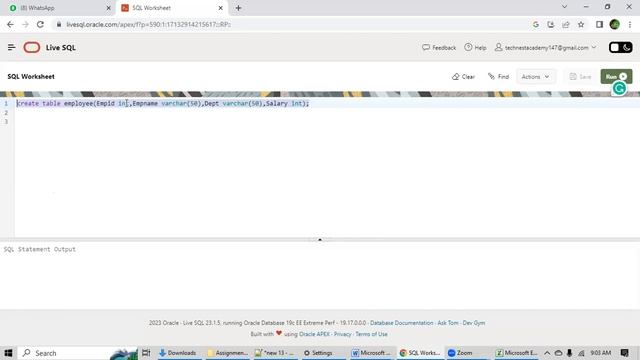Image resolution: width=640 pixels, height=360 pixels.
Task: Expand the Actions dropdown
Action: pyautogui.click(x=536, y=76)
